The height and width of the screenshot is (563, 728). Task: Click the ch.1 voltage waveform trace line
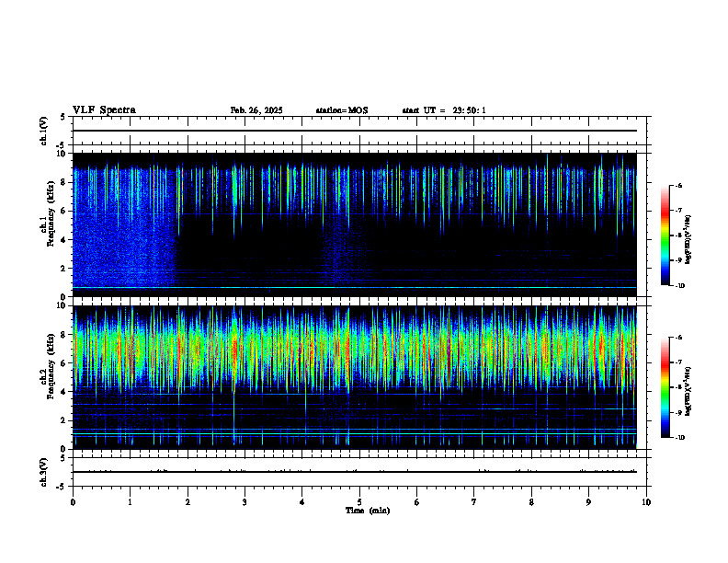click(x=355, y=131)
